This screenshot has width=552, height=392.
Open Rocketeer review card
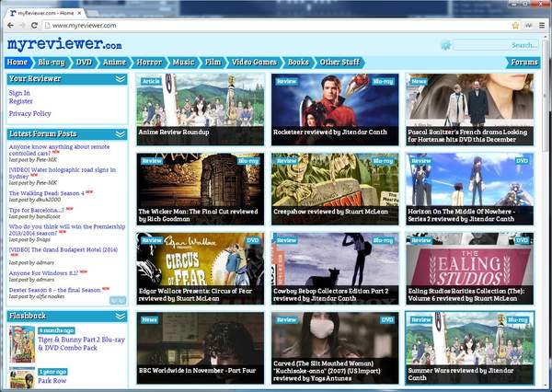[335, 110]
